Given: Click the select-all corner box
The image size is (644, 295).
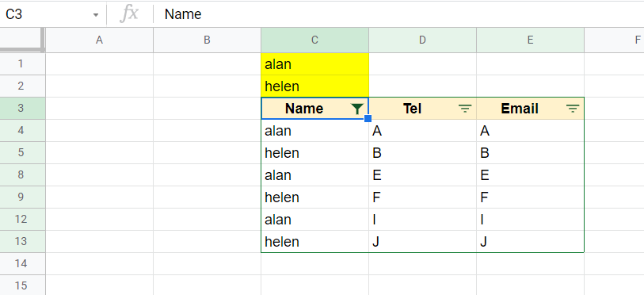Looking at the screenshot, I should click(22, 40).
